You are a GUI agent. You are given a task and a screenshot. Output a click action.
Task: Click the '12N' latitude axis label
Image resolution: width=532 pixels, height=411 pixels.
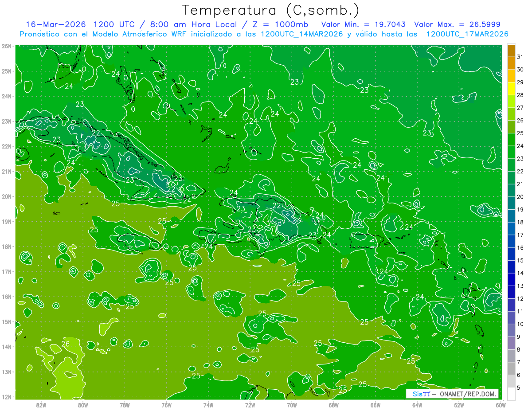pos(7,397)
